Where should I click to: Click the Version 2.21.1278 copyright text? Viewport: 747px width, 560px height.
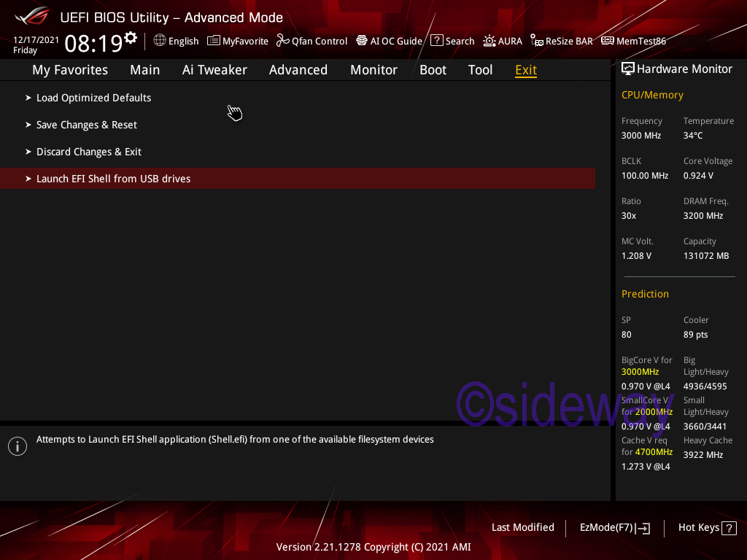click(x=373, y=547)
